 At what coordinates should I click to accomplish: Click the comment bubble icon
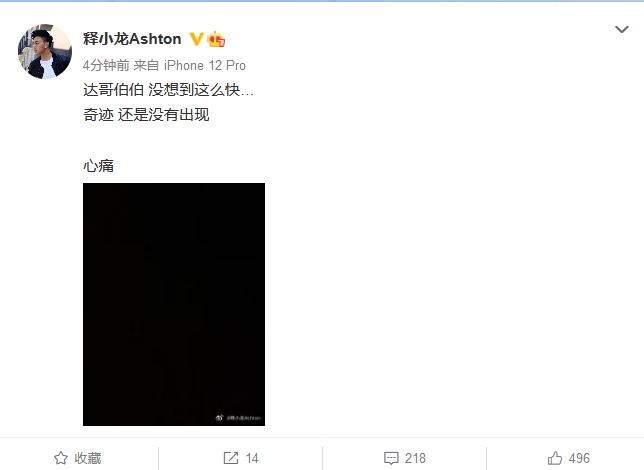click(x=391, y=458)
